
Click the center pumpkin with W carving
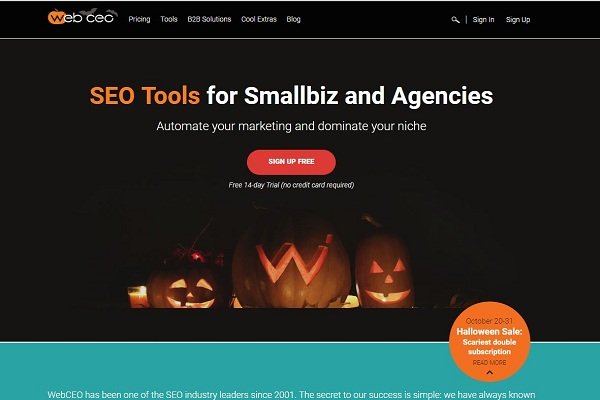pyautogui.click(x=292, y=265)
